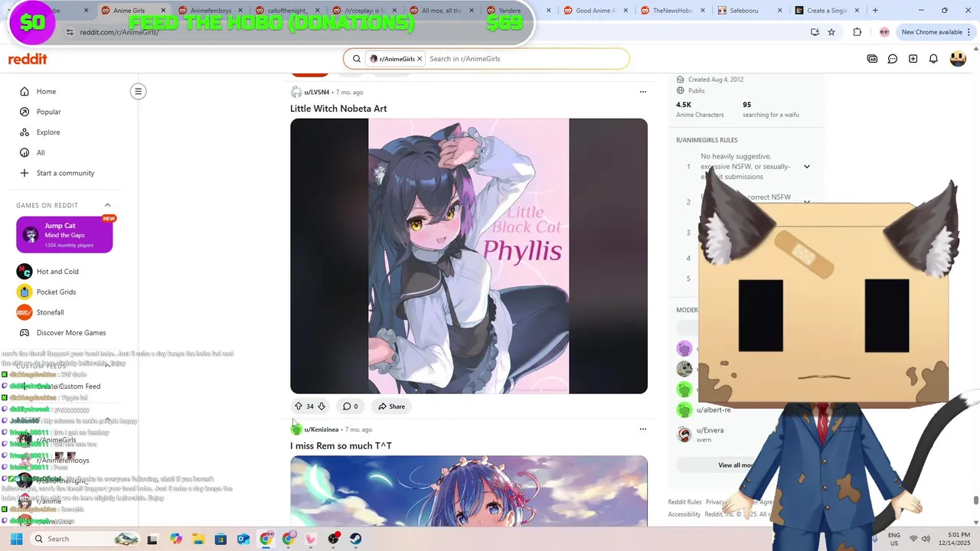Open options menu for Little Witch Nobeta post
The height and width of the screenshot is (551, 980).
tap(643, 92)
